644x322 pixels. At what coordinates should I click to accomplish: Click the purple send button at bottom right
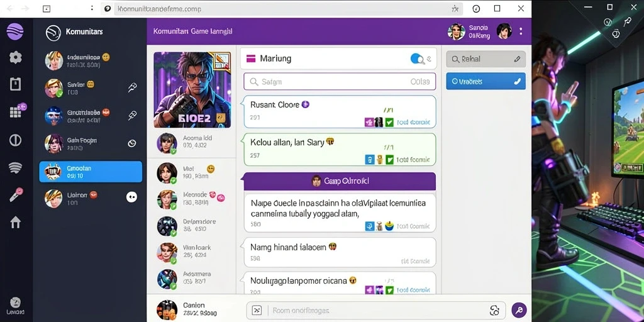pyautogui.click(x=519, y=310)
